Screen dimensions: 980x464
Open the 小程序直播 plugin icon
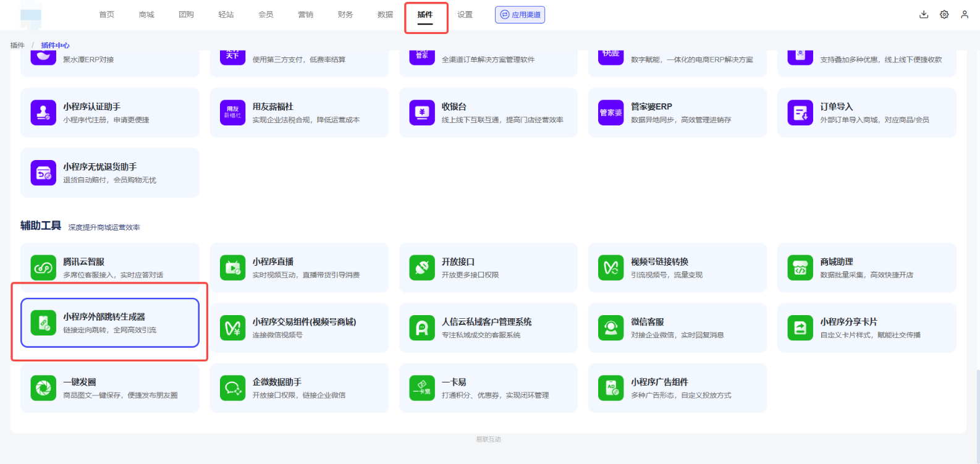tap(232, 268)
